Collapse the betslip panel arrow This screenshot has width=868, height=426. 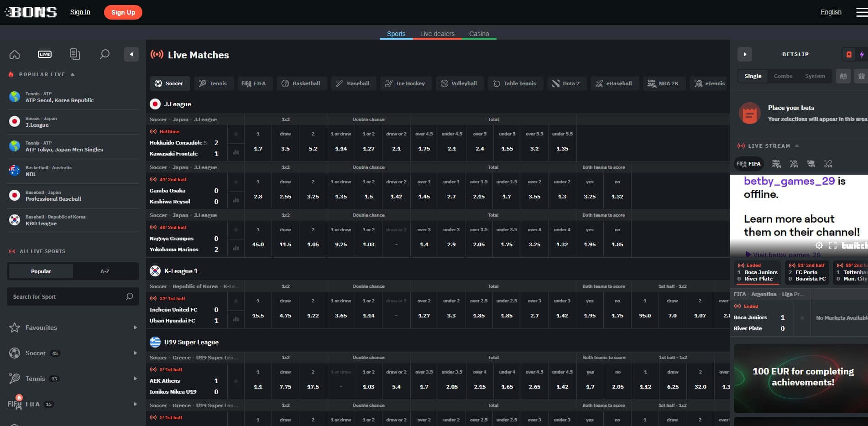point(745,54)
